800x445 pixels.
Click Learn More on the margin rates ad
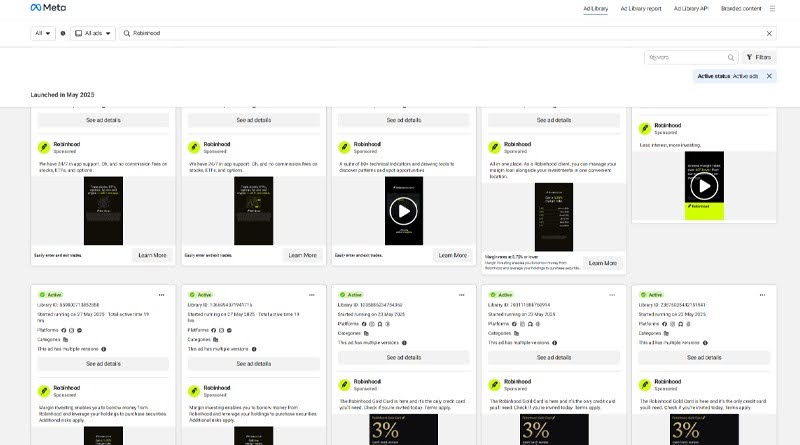point(603,263)
